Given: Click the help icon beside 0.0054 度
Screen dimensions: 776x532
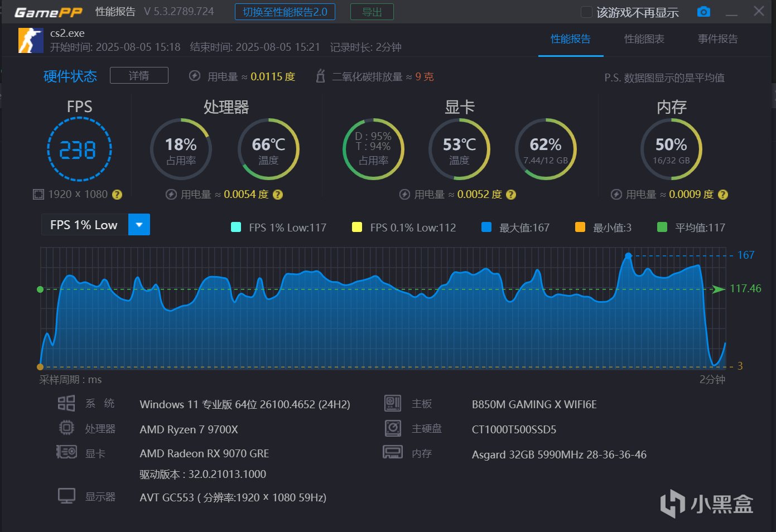Looking at the screenshot, I should (278, 195).
